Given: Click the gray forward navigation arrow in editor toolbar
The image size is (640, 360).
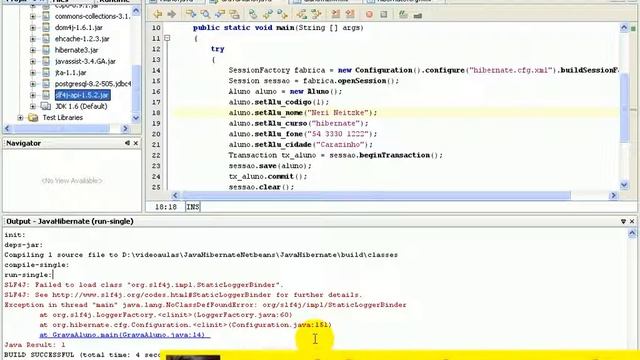Looking at the screenshot, I should (171, 14).
